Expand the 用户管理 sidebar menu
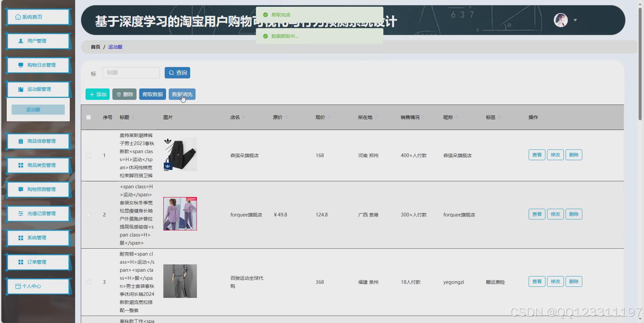644x323 pixels. [x=38, y=41]
